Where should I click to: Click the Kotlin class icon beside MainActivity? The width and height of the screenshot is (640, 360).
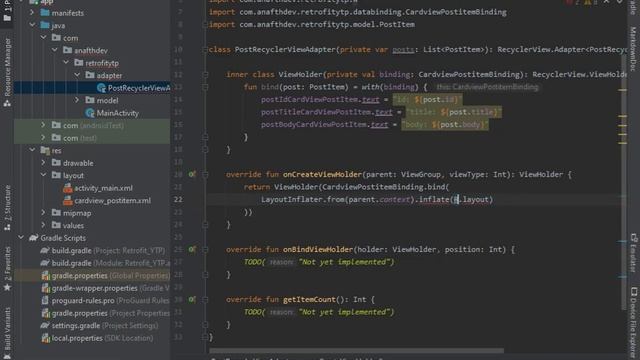[90, 113]
